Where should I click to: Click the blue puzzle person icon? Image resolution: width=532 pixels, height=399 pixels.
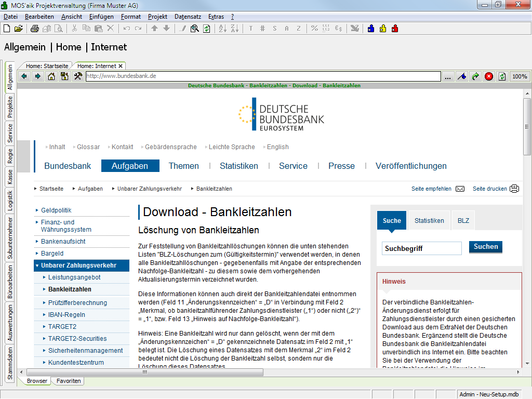(371, 29)
